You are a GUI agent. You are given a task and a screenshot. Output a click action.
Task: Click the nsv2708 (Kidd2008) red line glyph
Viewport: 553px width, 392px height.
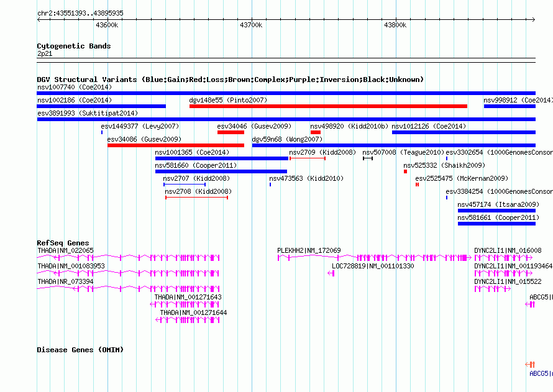(196, 198)
